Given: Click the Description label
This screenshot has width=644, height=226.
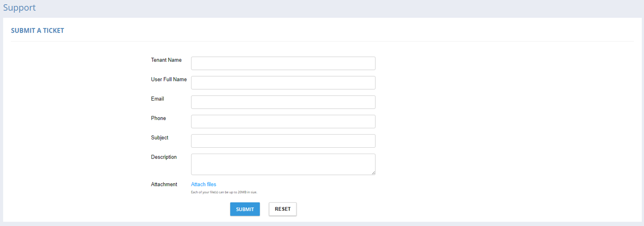Looking at the screenshot, I should 164,157.
